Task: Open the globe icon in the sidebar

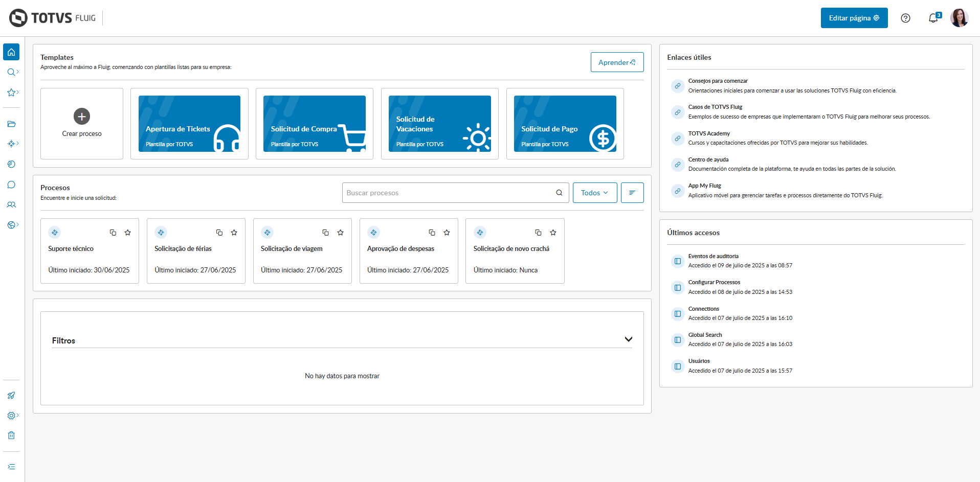Action: 12,225
